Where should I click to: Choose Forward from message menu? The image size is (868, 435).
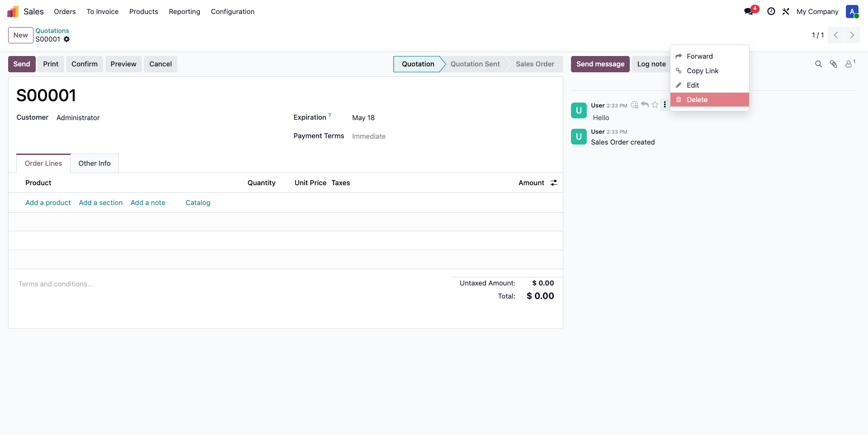pyautogui.click(x=709, y=56)
